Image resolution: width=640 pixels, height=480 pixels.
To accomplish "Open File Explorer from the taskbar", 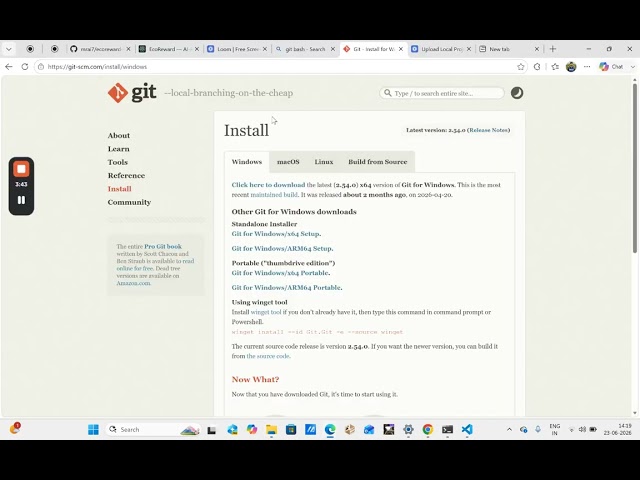I will tap(271, 429).
